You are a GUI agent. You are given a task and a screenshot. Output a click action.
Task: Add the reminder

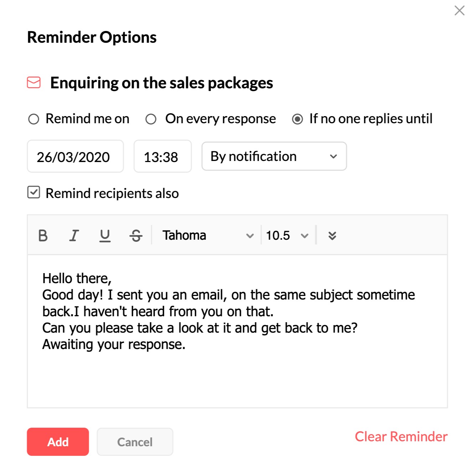(58, 442)
